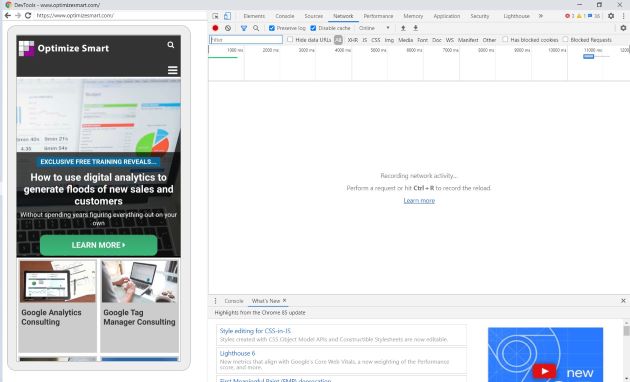
Task: Play the YouTube video thumbnail
Action: coord(544,371)
